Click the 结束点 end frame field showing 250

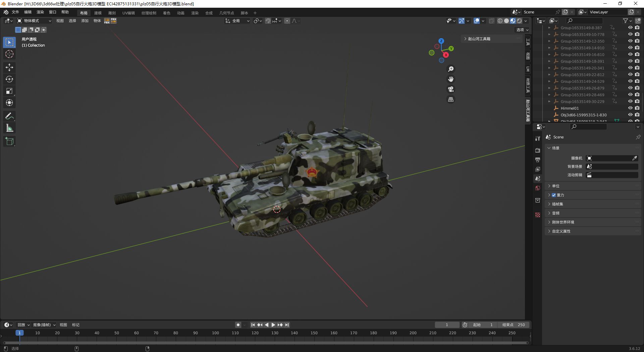pos(514,325)
